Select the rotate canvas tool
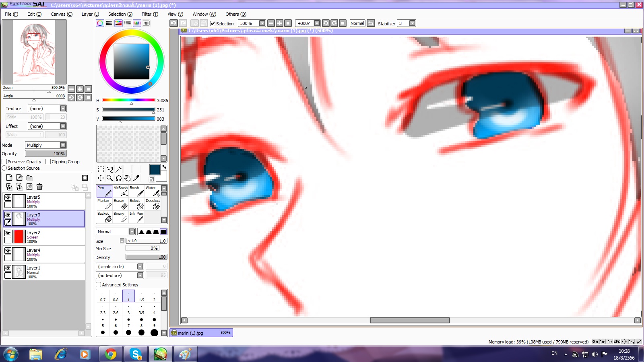The image size is (644, 362). pyautogui.click(x=119, y=178)
